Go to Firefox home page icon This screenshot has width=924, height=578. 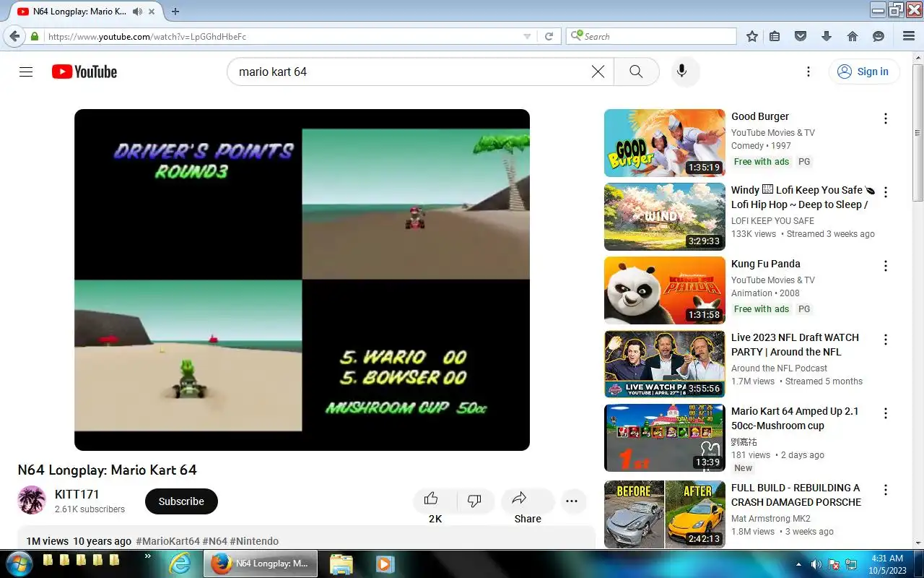click(x=853, y=36)
